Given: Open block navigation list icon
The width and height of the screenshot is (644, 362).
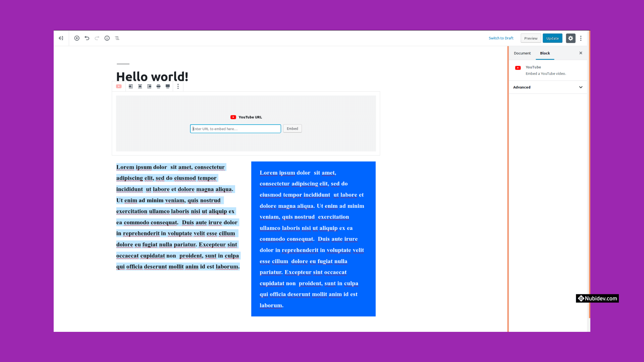Looking at the screenshot, I should 117,38.
